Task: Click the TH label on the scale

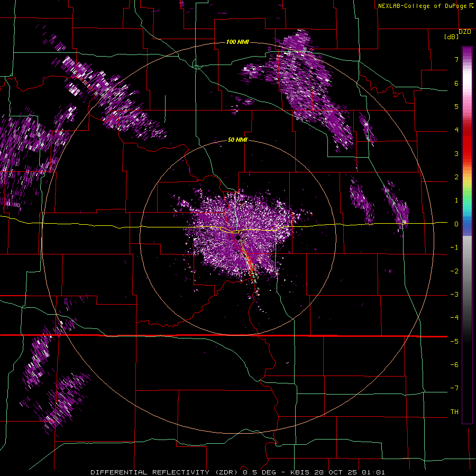Action: click(454, 412)
